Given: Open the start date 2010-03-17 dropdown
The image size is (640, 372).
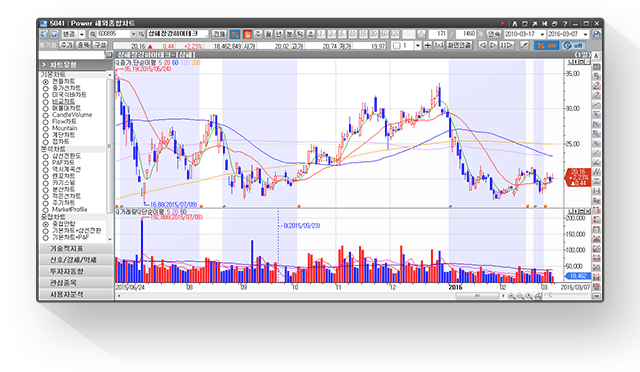Looking at the screenshot, I should click(x=542, y=34).
